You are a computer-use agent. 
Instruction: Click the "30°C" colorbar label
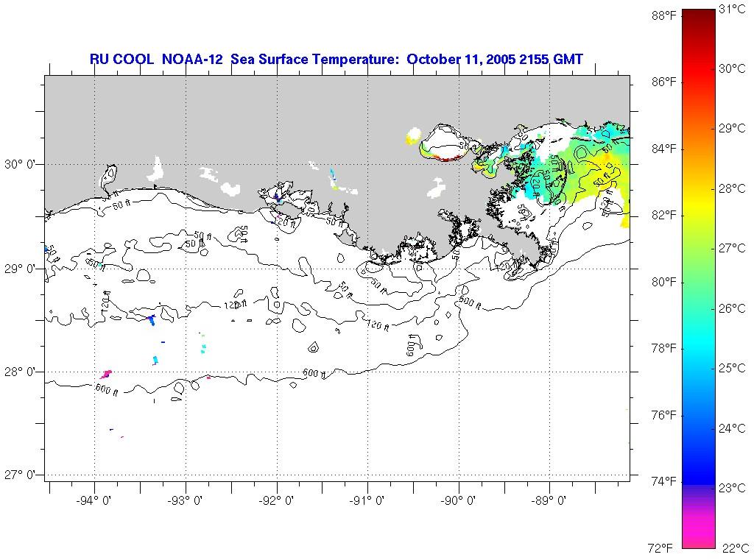[x=732, y=68]
